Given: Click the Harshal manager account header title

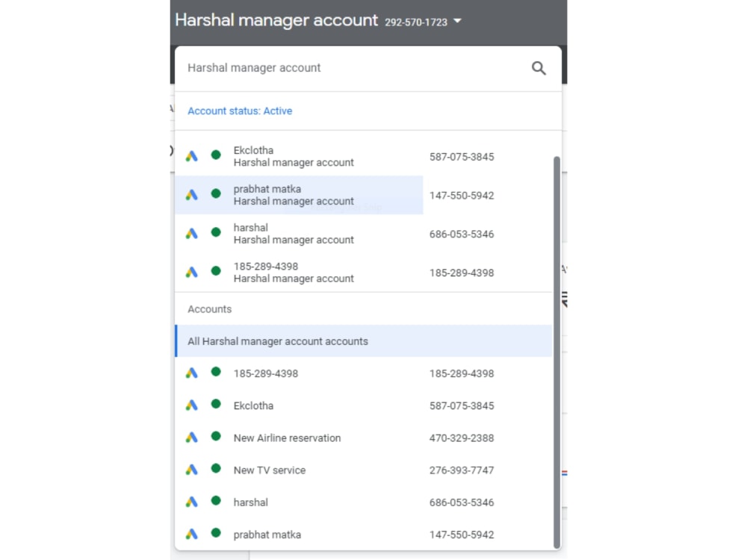Looking at the screenshot, I should [x=276, y=20].
